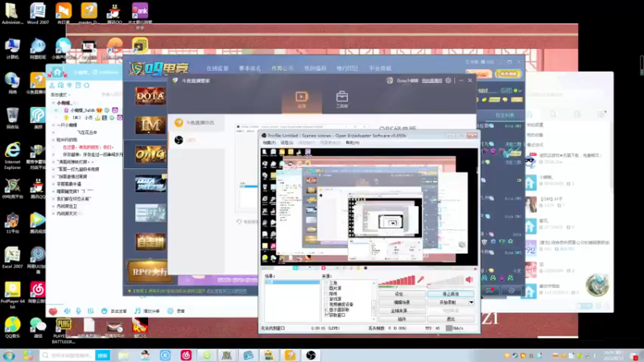Open the OBS sidebar entry in 斗鱼直播管家
Screen dimensions: 644x362
point(196,140)
